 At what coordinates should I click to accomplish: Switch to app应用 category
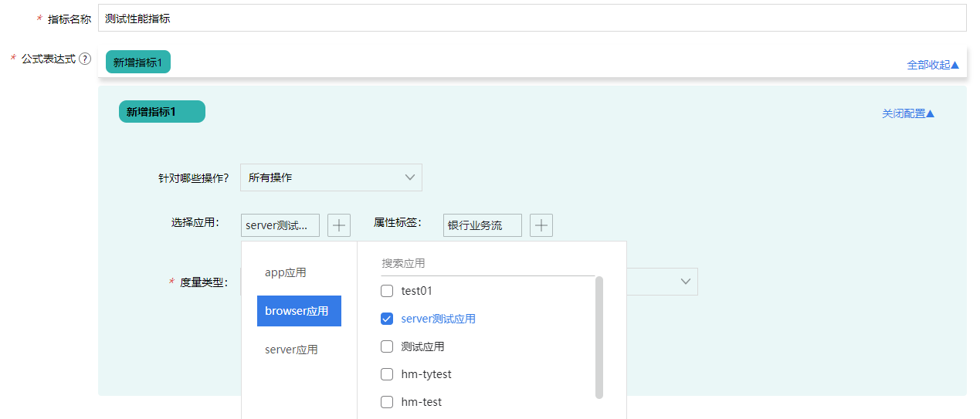286,272
